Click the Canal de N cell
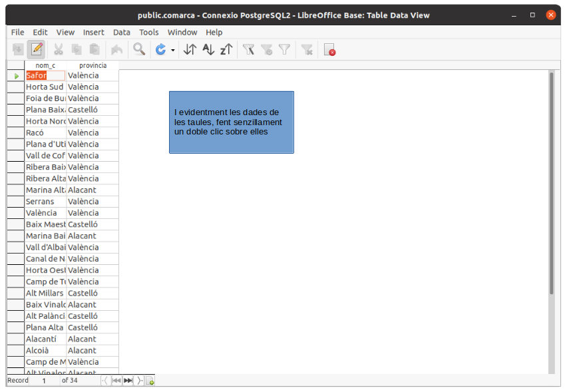Screen dimensions: 565x392 pos(45,259)
